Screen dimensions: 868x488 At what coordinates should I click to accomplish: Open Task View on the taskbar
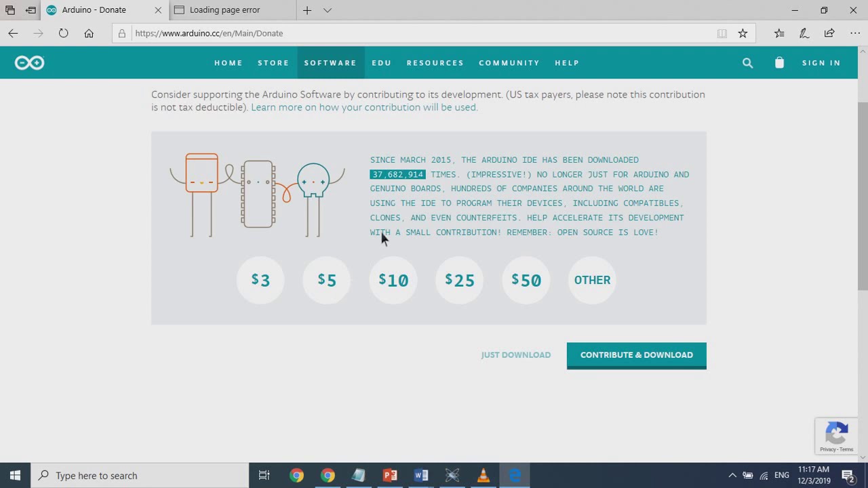point(264,475)
